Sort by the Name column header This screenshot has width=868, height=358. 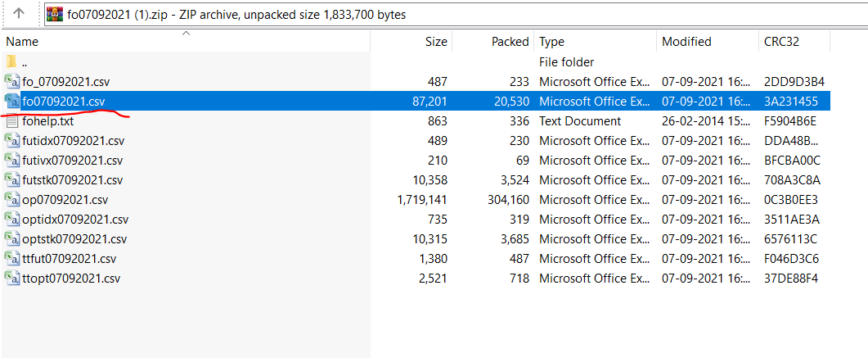186,42
